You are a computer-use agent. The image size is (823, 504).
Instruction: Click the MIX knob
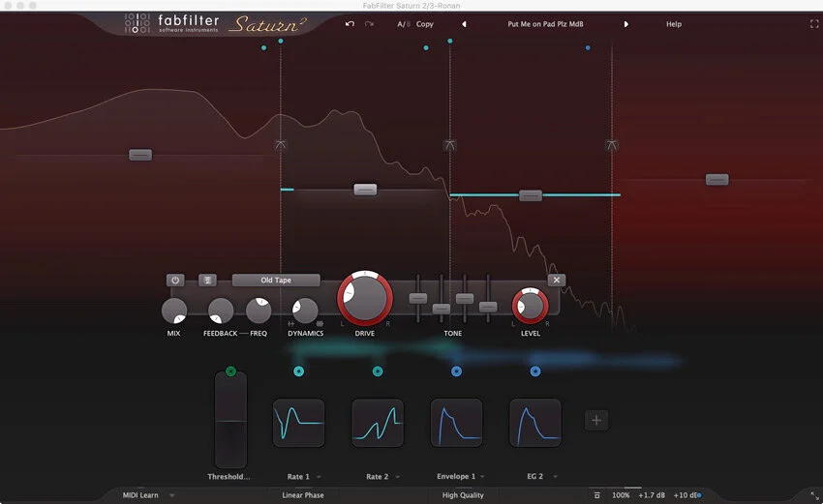[174, 311]
